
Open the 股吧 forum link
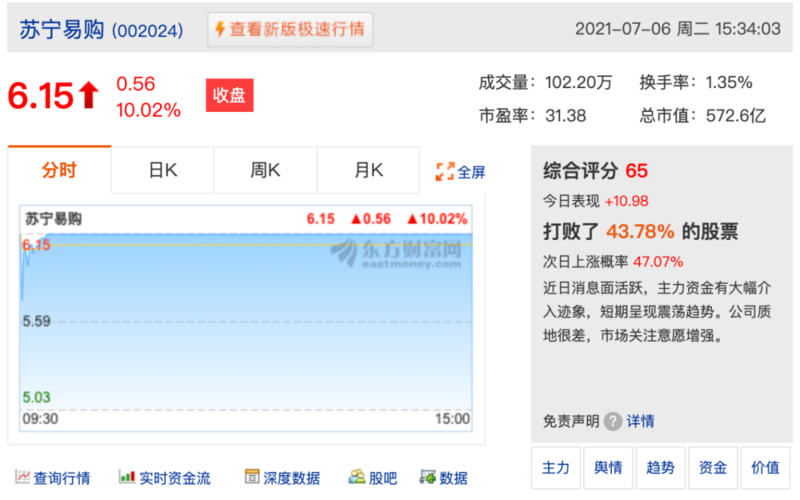(x=383, y=478)
